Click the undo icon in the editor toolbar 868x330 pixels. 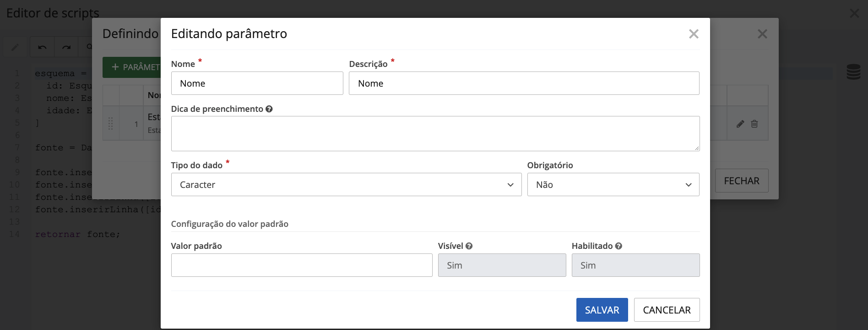pos(42,47)
